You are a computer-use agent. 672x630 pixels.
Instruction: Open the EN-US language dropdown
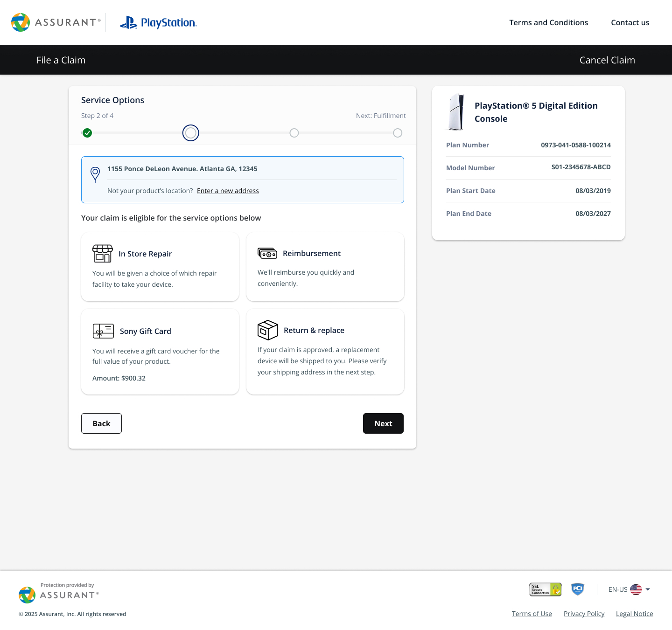coord(629,589)
